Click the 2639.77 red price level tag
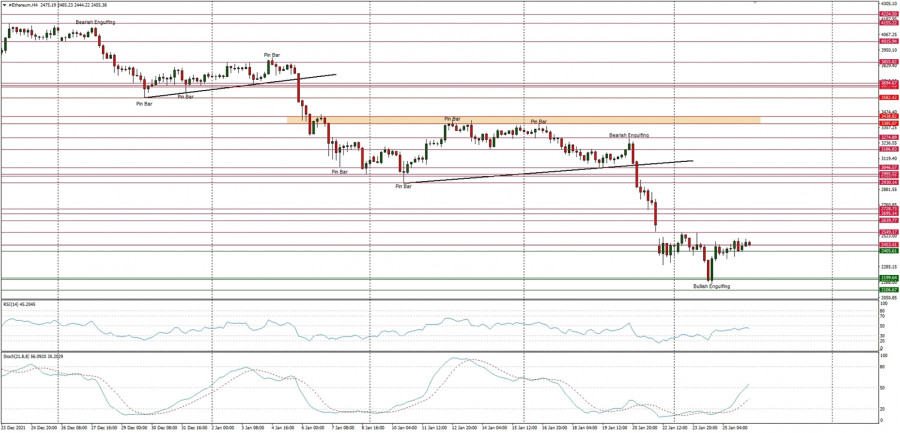 [889, 221]
